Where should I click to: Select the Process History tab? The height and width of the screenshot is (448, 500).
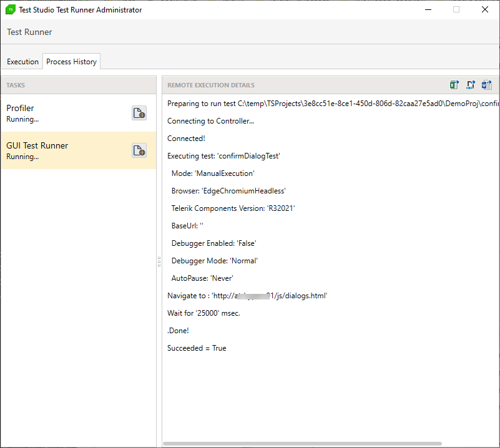[71, 62]
